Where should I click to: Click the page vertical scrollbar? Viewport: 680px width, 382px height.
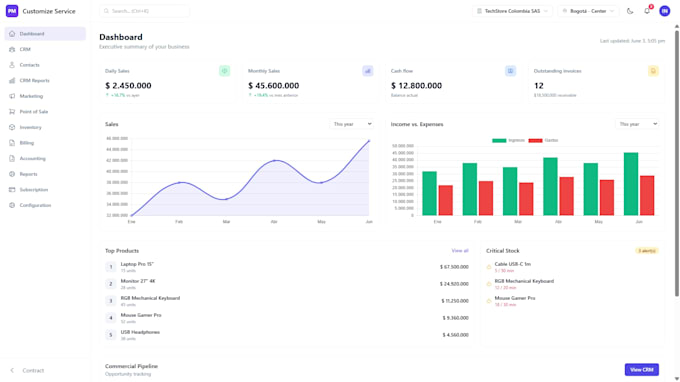click(677, 163)
